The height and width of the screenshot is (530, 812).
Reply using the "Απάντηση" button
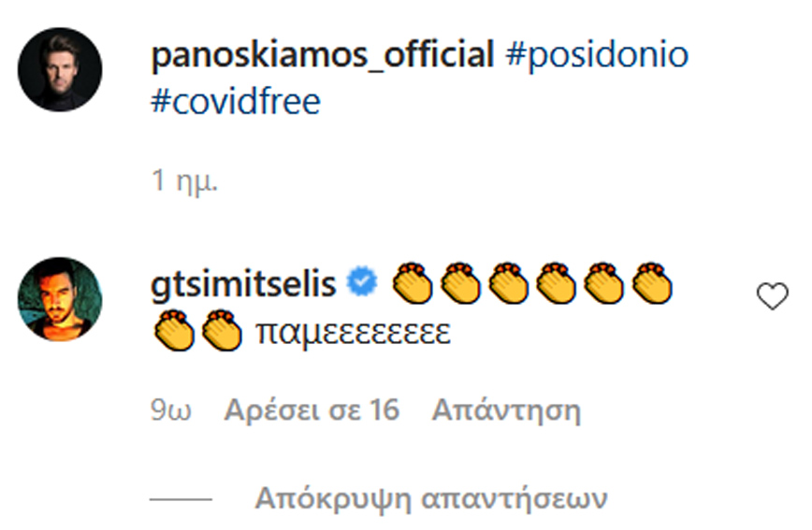[x=506, y=410]
